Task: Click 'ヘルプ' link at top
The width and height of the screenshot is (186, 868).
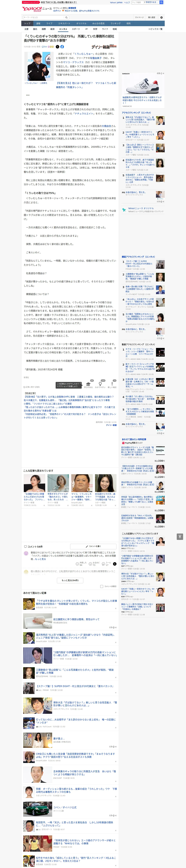Action: tap(127, 2)
